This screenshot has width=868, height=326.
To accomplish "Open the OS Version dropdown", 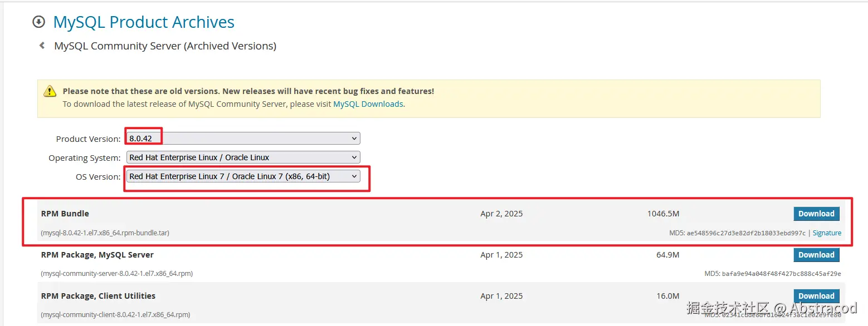I will click(x=243, y=176).
